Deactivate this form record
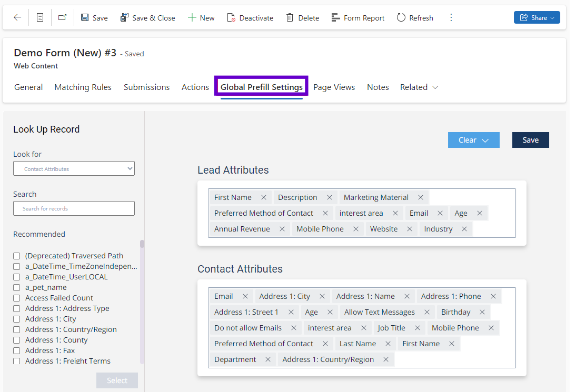Image resolution: width=586 pixels, height=392 pixels. tap(251, 18)
